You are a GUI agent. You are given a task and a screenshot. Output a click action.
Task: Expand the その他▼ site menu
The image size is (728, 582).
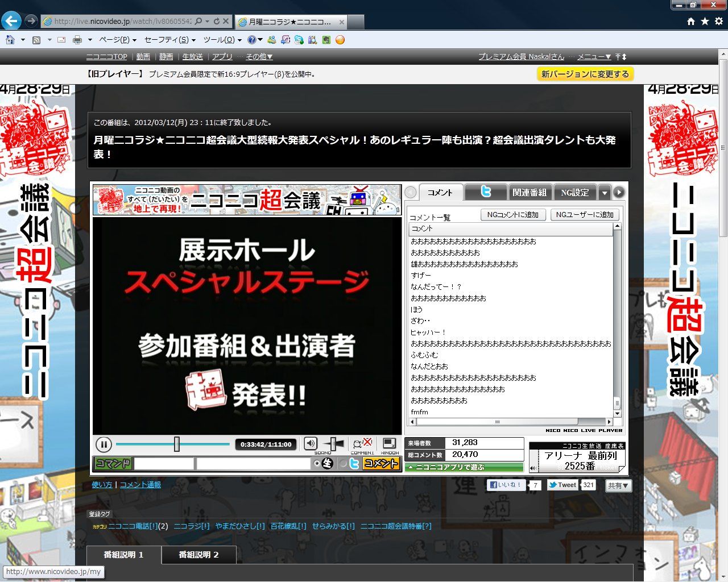tap(259, 57)
